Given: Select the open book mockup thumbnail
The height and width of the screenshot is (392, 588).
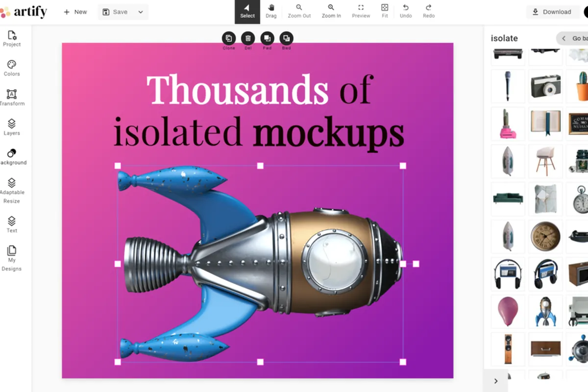Looking at the screenshot, I should click(x=545, y=123).
